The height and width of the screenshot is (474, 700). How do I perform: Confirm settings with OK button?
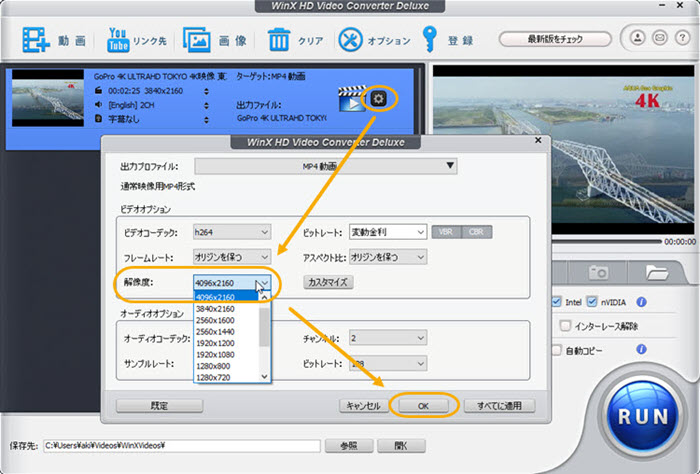[x=423, y=406]
